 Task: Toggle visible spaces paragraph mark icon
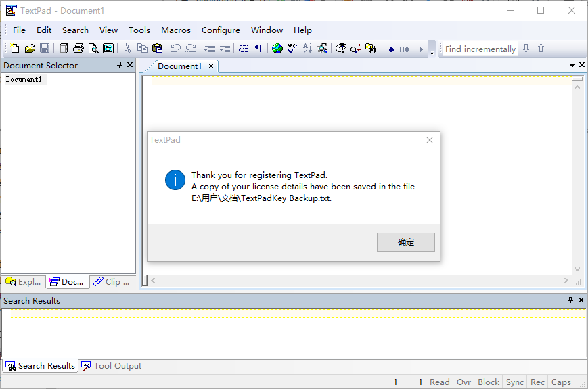(x=258, y=49)
